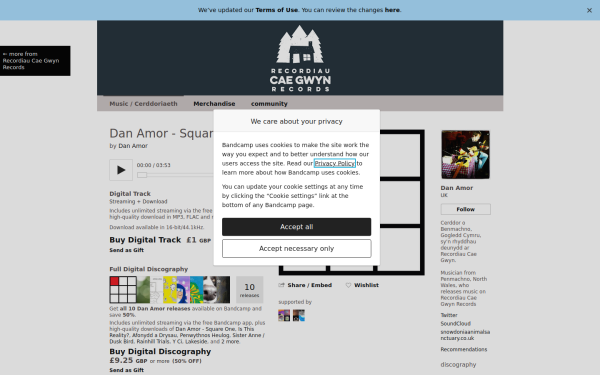Add the track to your Wishlist
Image resolution: width=600 pixels, height=375 pixels.
(x=362, y=285)
